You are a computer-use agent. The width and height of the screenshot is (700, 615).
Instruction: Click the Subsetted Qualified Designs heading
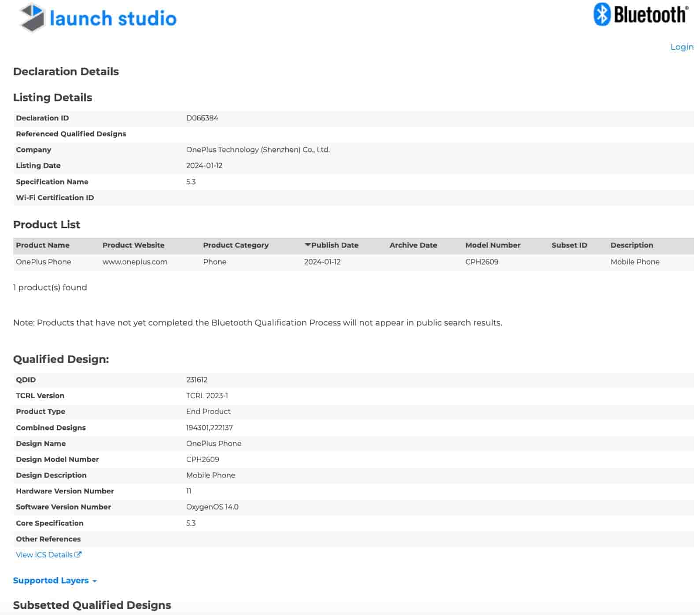pyautogui.click(x=92, y=605)
